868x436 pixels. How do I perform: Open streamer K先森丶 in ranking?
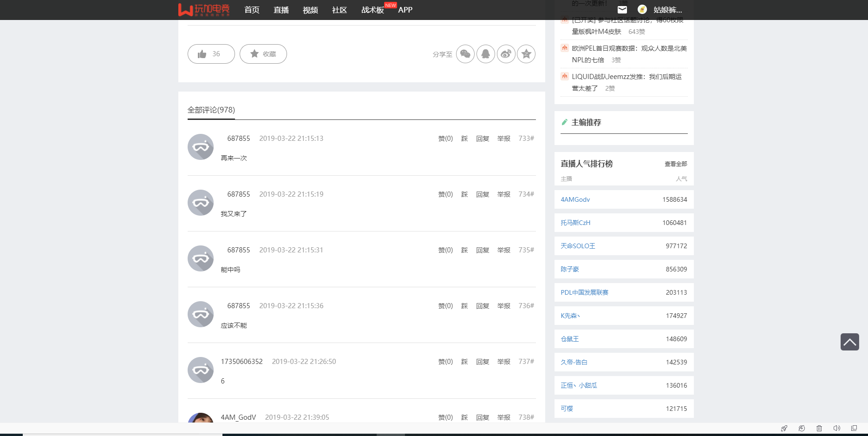[570, 316]
